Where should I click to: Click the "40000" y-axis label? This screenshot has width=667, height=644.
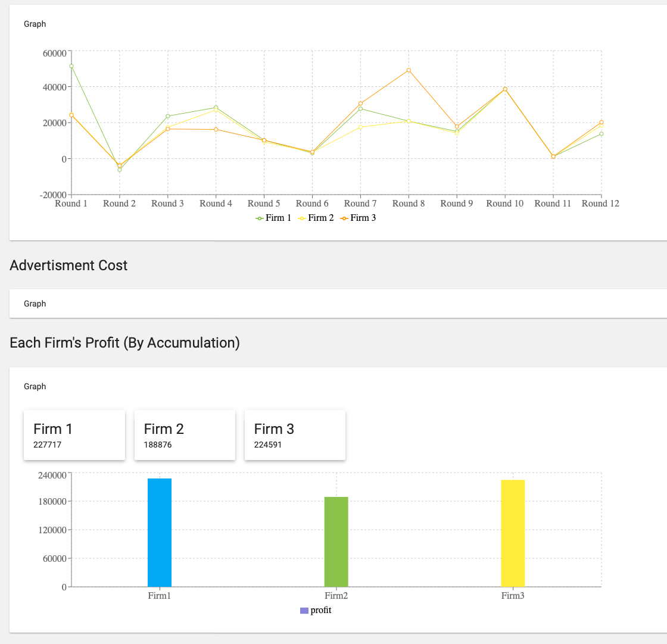pyautogui.click(x=54, y=87)
